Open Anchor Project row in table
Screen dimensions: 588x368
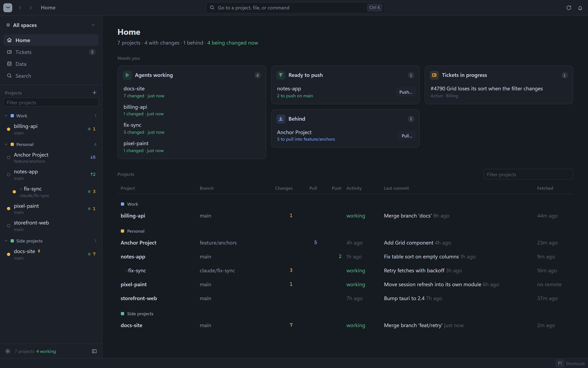(345, 243)
